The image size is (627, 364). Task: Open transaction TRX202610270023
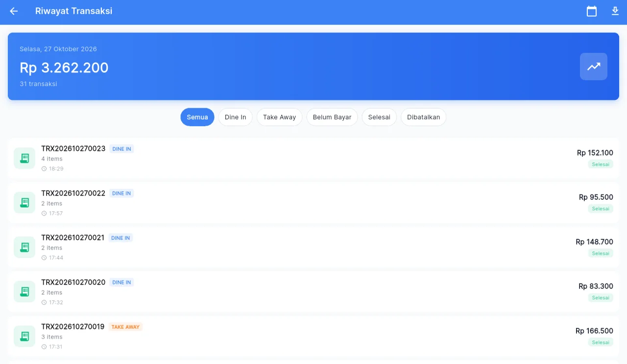tap(313, 158)
